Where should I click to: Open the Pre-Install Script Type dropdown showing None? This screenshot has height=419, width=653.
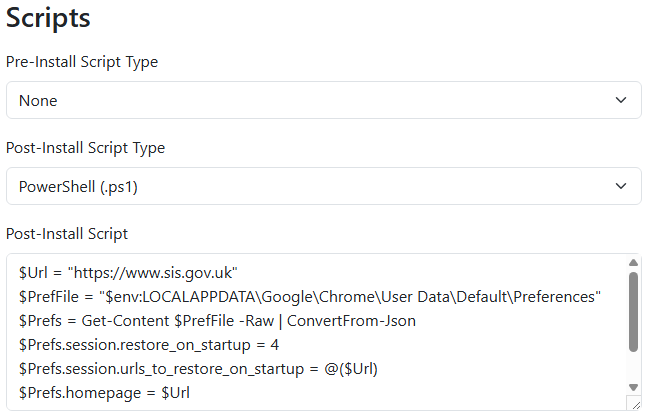pyautogui.click(x=300, y=100)
